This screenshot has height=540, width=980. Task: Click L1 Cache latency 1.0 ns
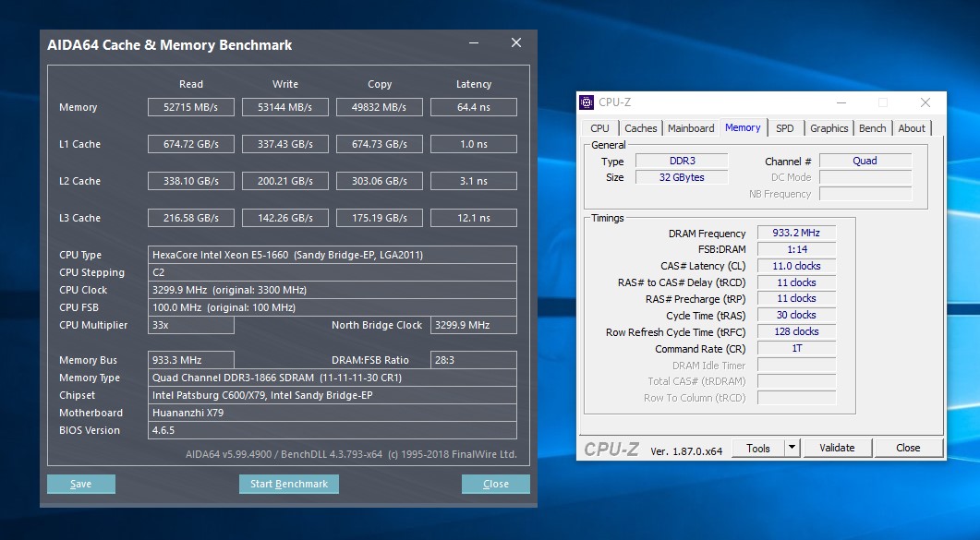tap(474, 144)
